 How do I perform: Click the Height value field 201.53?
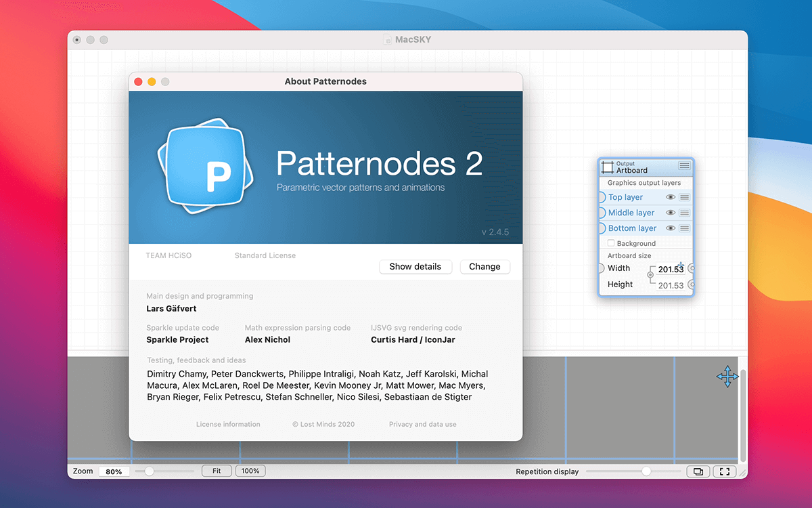point(671,285)
